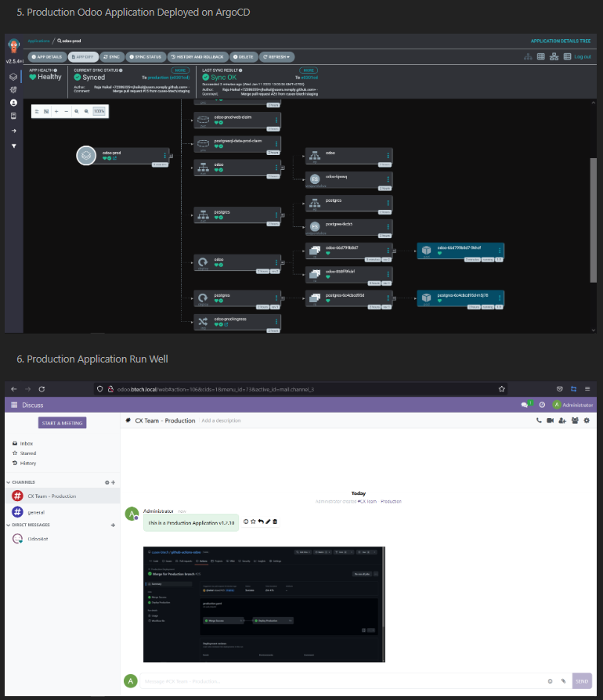603x700 pixels.
Task: Select the postgres-6c4cbcd95d-m5j78 pod node
Action: [460, 298]
